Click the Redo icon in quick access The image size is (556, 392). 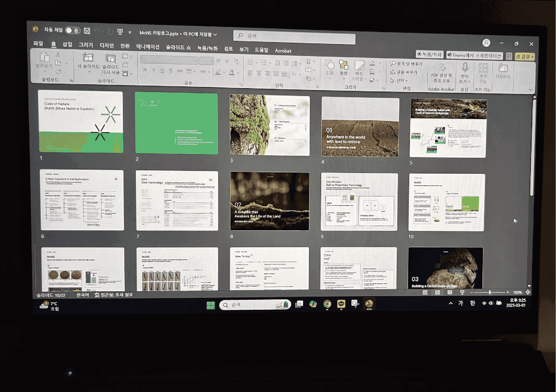pyautogui.click(x=110, y=31)
